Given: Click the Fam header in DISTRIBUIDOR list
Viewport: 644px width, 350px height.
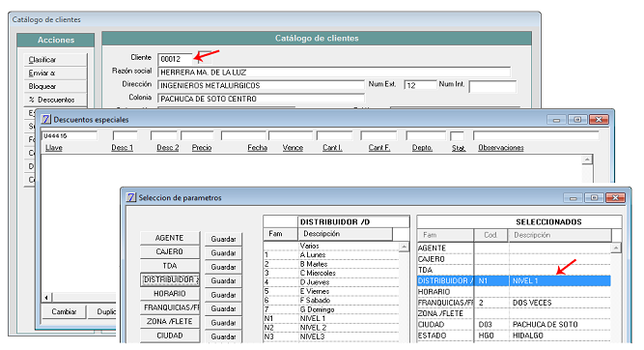Looking at the screenshot, I should click(x=281, y=234).
